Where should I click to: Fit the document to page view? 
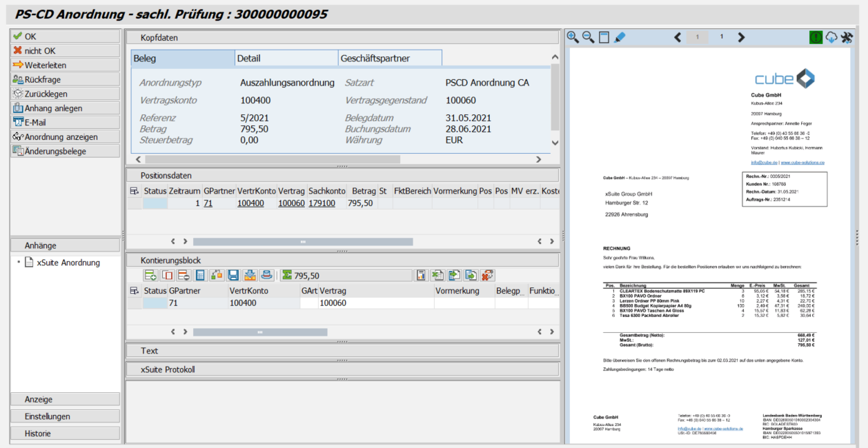pyautogui.click(x=604, y=37)
